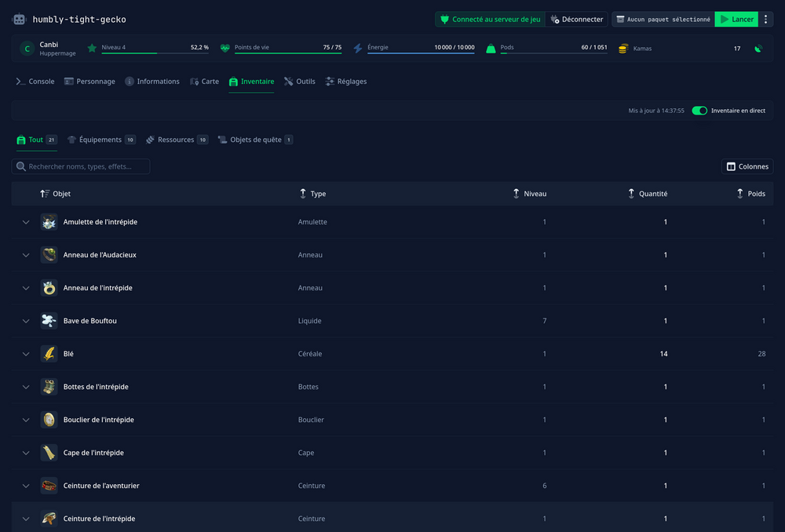Click the Kamas coins icon
The width and height of the screenshot is (785, 532).
tap(623, 49)
